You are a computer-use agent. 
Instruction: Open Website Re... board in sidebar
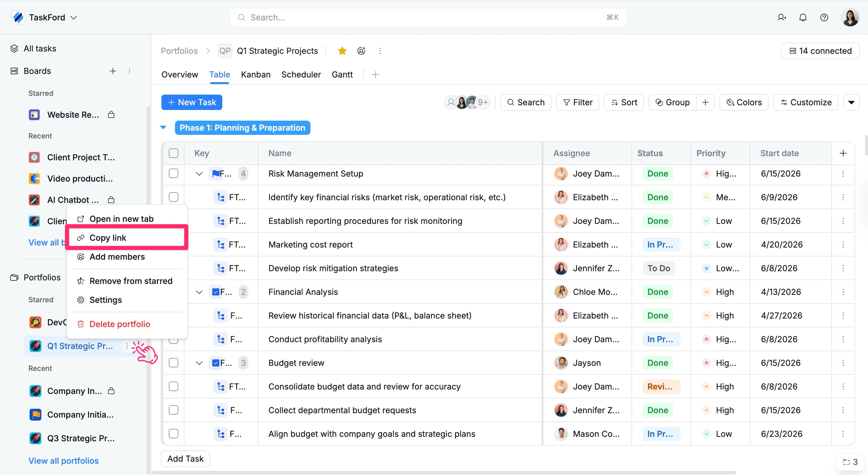coord(73,115)
